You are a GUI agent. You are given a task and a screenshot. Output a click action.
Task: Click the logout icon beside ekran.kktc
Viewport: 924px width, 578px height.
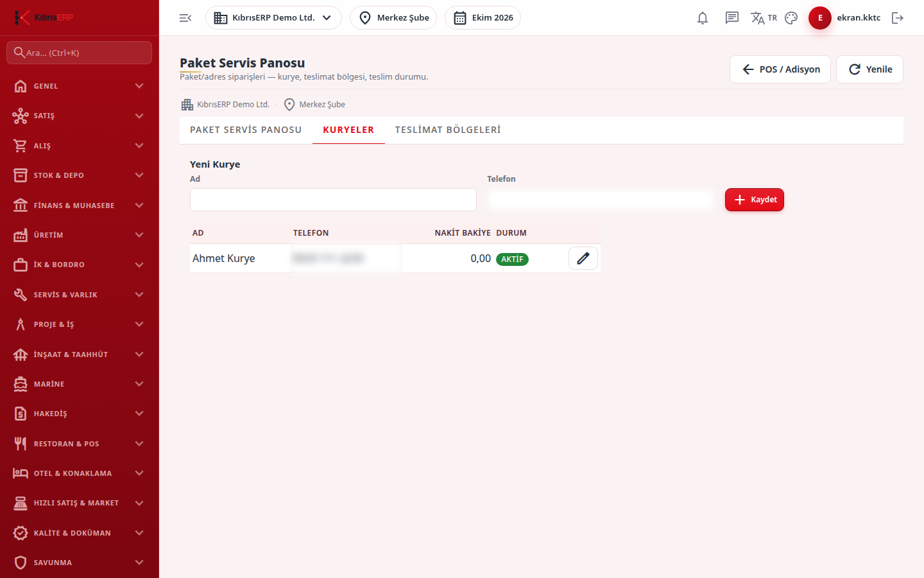[x=898, y=18]
